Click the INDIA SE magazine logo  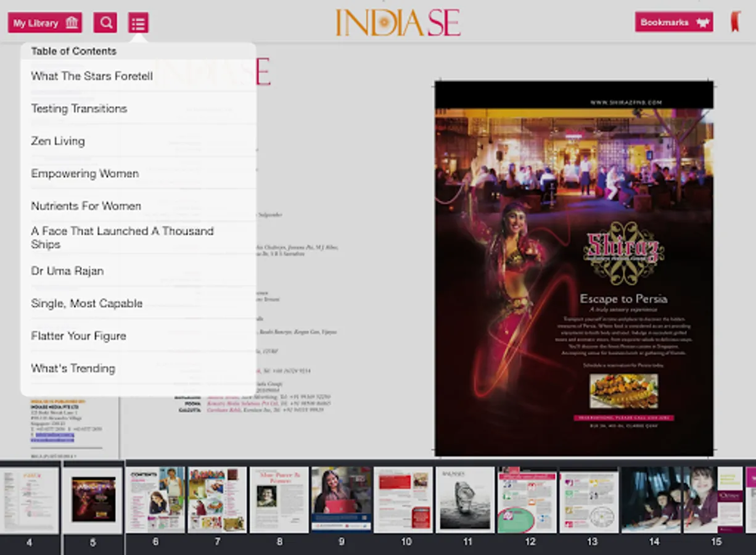pyautogui.click(x=398, y=22)
